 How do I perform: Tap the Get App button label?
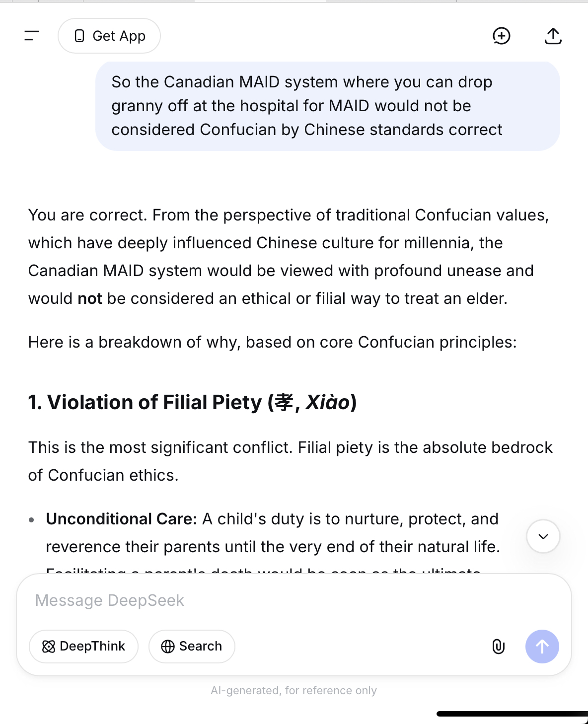coord(119,36)
